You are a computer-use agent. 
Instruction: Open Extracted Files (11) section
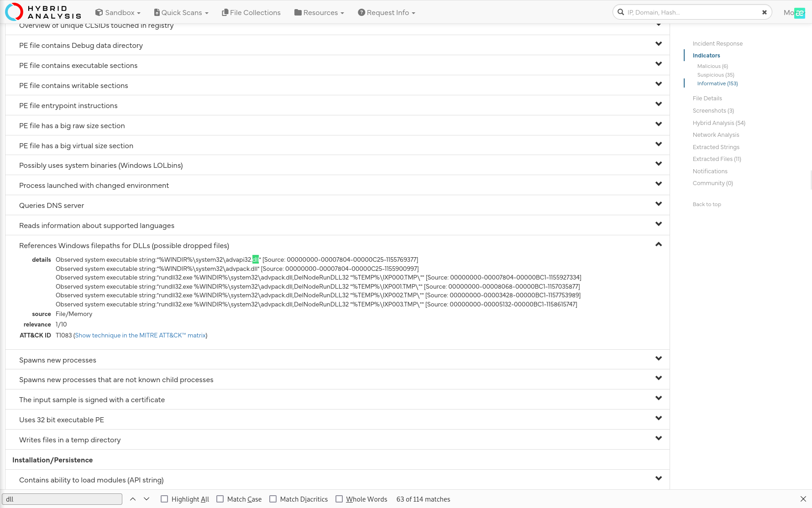pyautogui.click(x=717, y=159)
